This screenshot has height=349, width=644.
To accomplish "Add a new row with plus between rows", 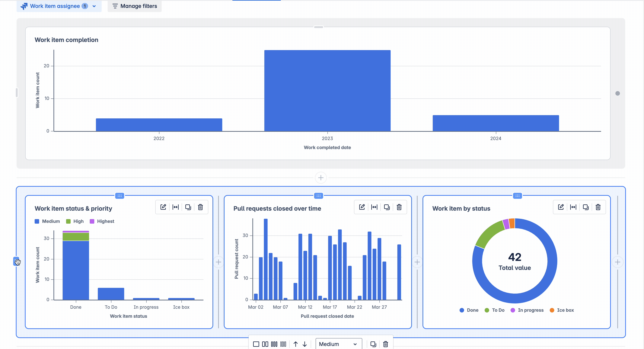I will point(321,178).
